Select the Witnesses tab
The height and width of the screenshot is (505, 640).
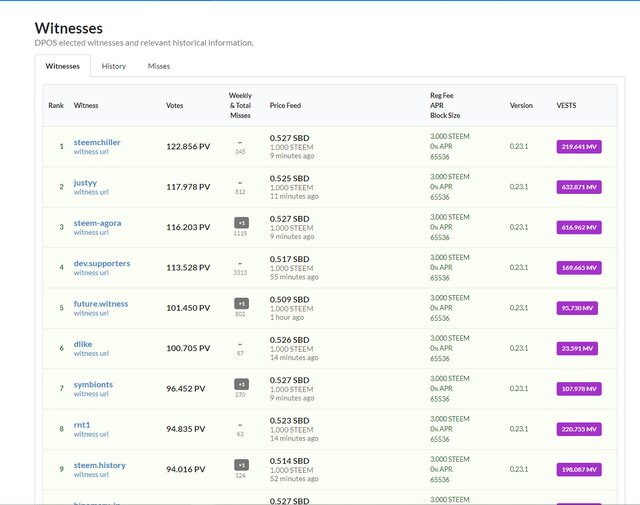pos(63,66)
